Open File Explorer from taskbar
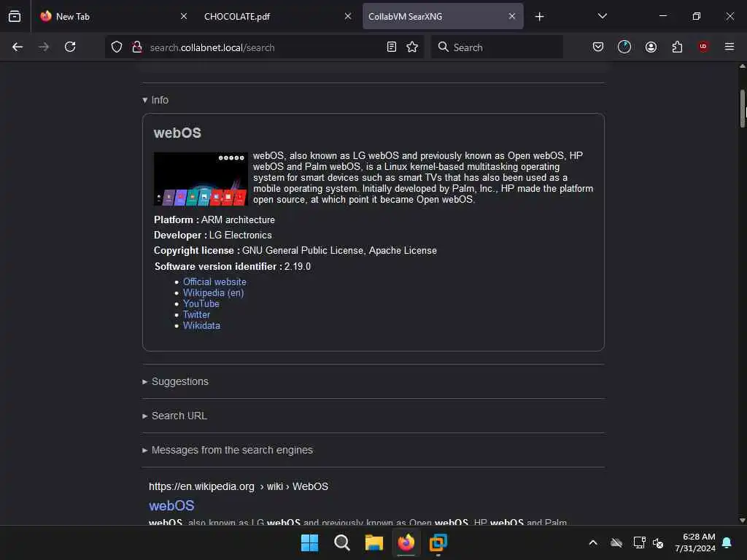 [x=374, y=542]
